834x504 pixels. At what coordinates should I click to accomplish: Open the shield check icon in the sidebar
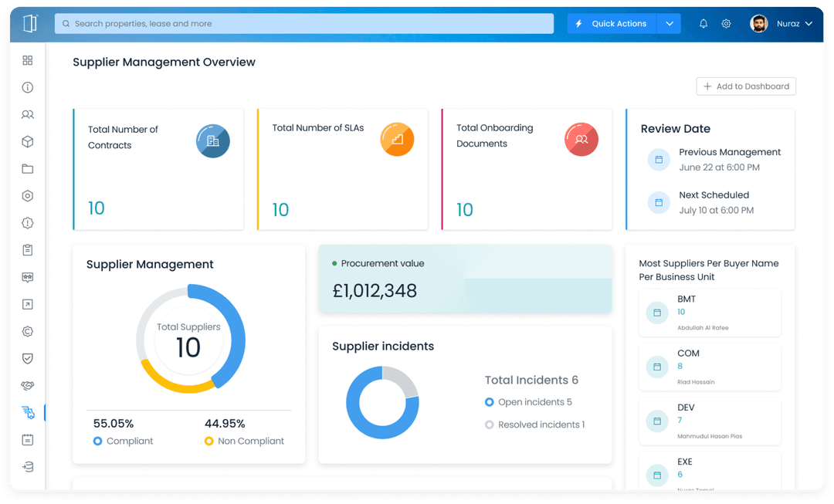pos(28,358)
